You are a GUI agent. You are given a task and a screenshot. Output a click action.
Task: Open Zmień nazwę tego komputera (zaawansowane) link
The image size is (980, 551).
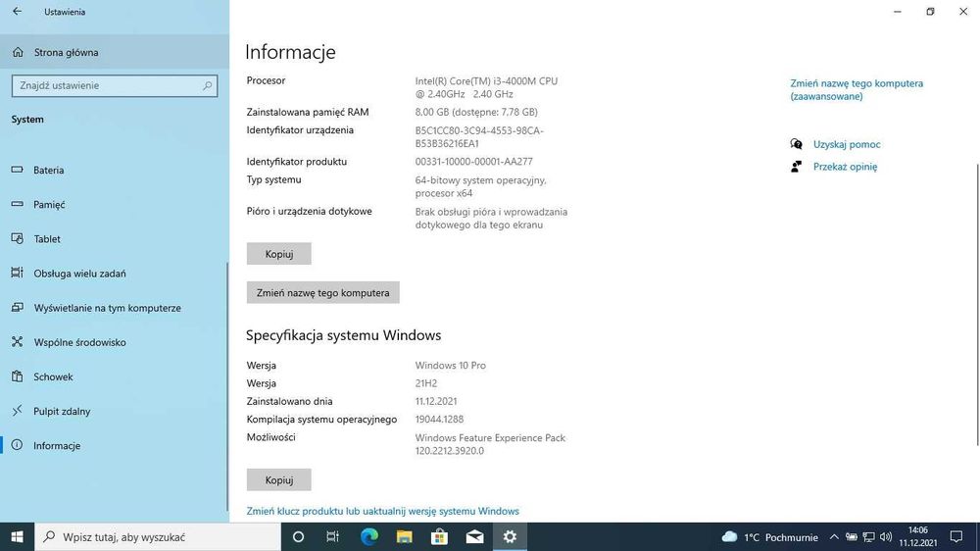(x=857, y=89)
